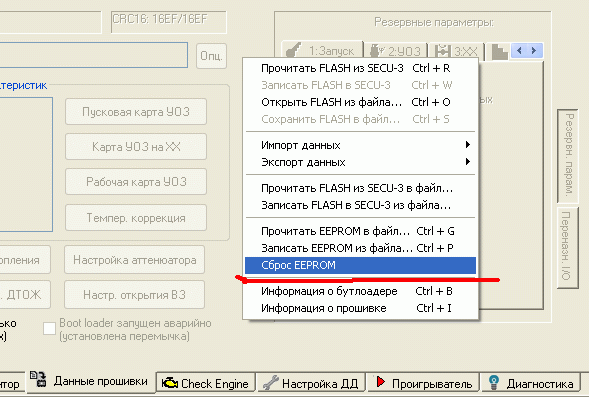The height and width of the screenshot is (397, 589).
Task: Switch to the Проигрыватель tab
Action: click(x=423, y=383)
